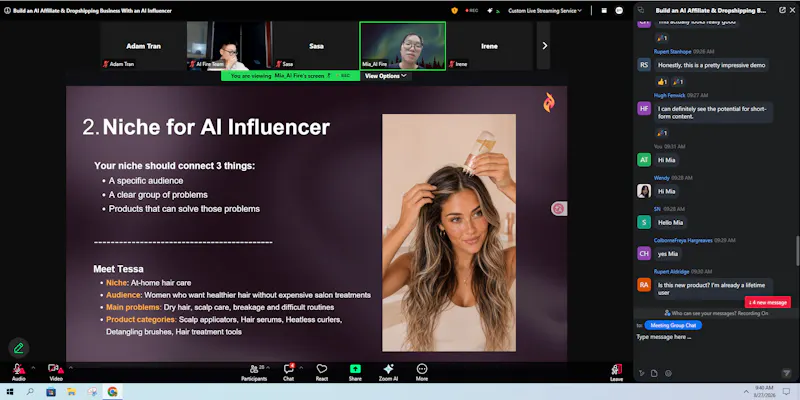800x400 pixels.
Task: Open the Participants panel
Action: [x=254, y=372]
